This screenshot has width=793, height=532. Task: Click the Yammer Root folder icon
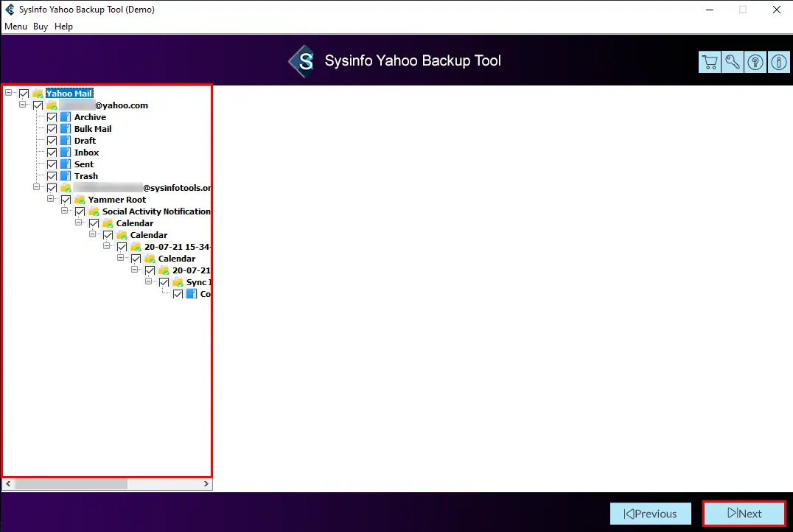(x=80, y=199)
